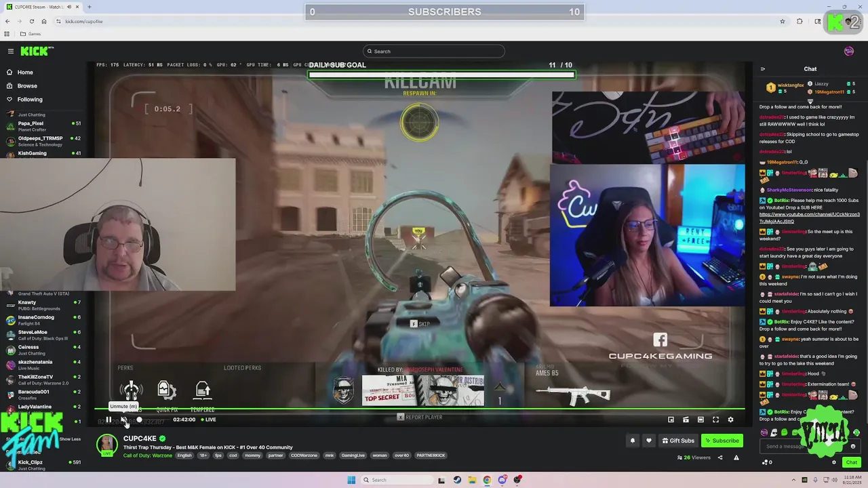
Task: Go to Kick home via logo
Action: pyautogui.click(x=36, y=52)
